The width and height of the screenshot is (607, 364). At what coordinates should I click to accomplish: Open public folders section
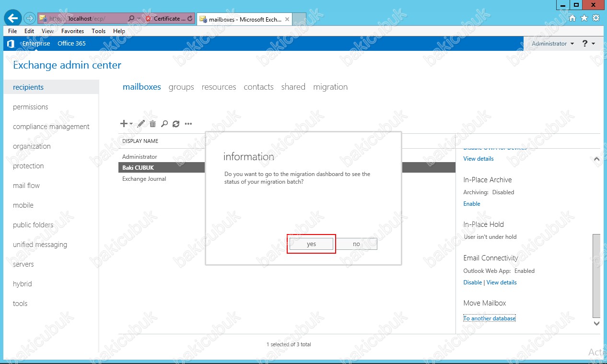(33, 225)
